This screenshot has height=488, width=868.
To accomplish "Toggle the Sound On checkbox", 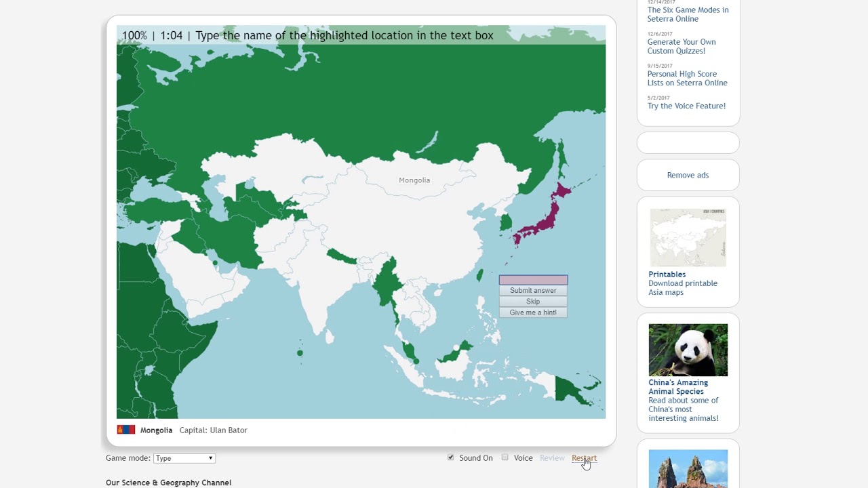I will [x=451, y=457].
